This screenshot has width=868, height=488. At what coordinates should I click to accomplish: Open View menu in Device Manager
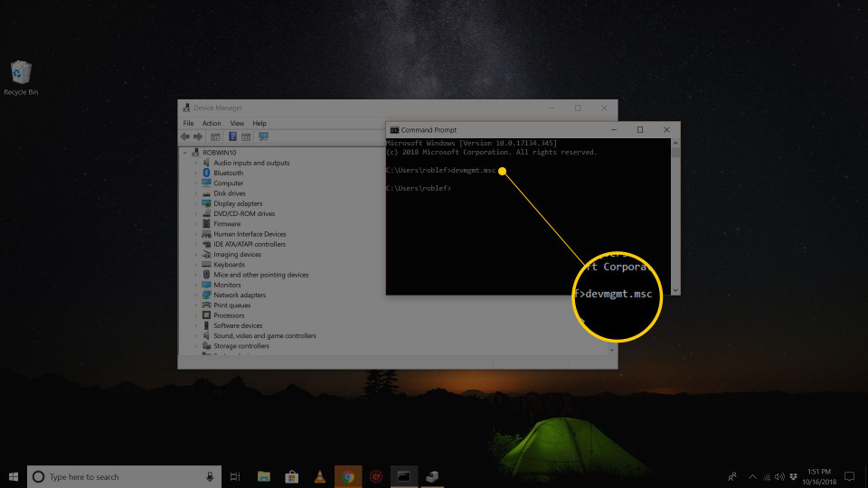tap(237, 124)
